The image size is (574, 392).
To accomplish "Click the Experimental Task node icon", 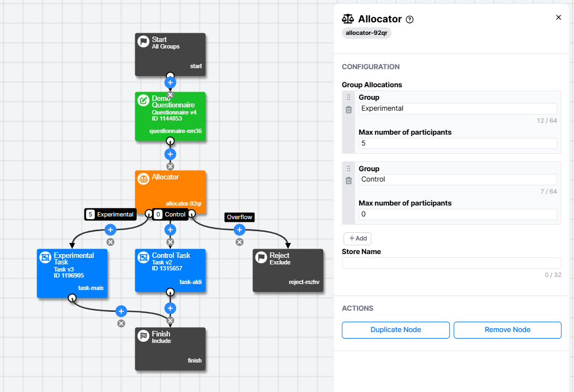I will [x=45, y=257].
